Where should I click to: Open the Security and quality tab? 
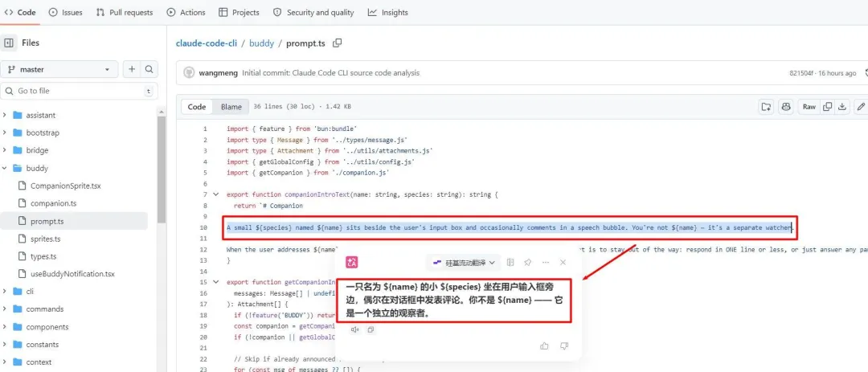click(x=313, y=12)
